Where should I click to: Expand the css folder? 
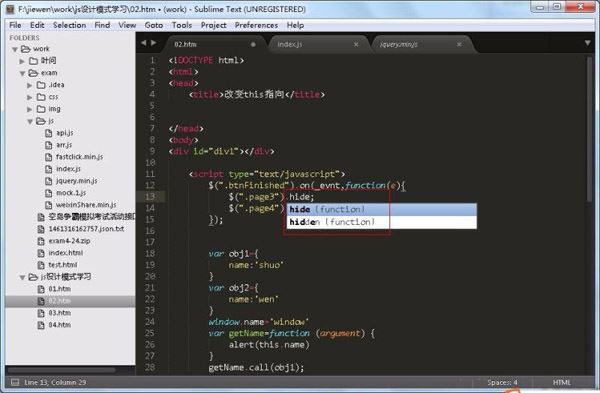click(30, 97)
